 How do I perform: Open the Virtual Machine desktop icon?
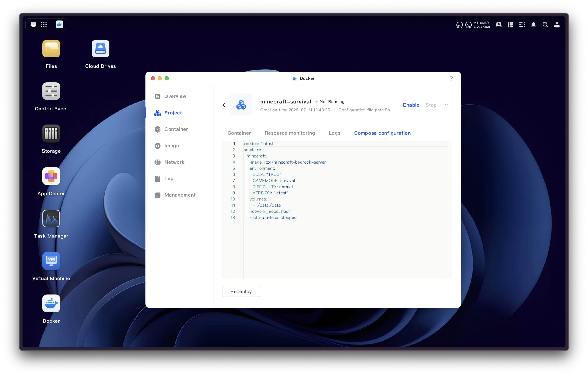tap(51, 261)
